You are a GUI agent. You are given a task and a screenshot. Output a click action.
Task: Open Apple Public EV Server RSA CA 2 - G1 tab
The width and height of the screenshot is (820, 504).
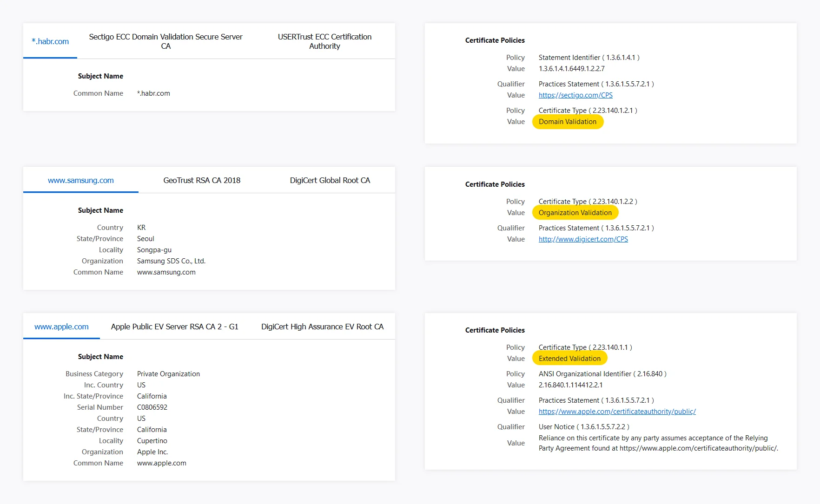175,327
